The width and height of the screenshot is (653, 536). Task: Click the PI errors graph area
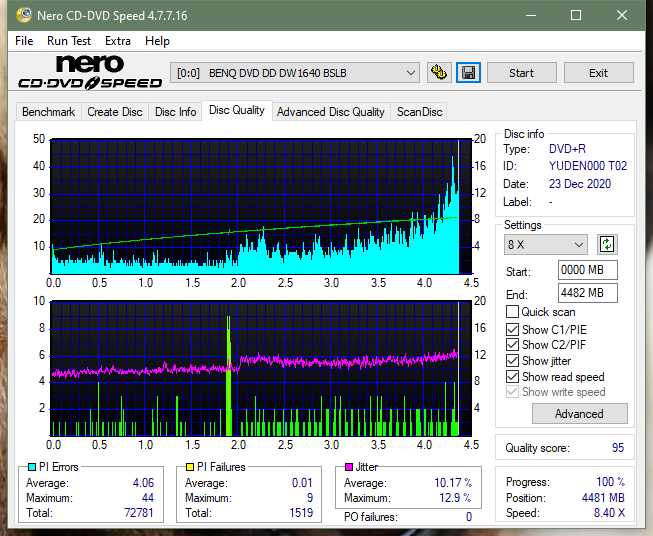click(x=261, y=206)
